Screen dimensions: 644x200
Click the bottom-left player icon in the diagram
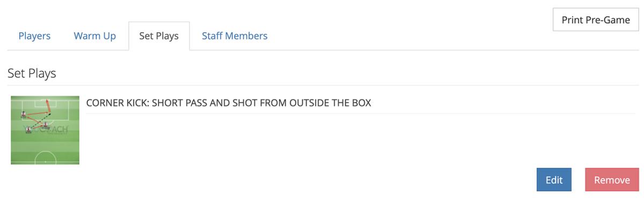[28, 130]
